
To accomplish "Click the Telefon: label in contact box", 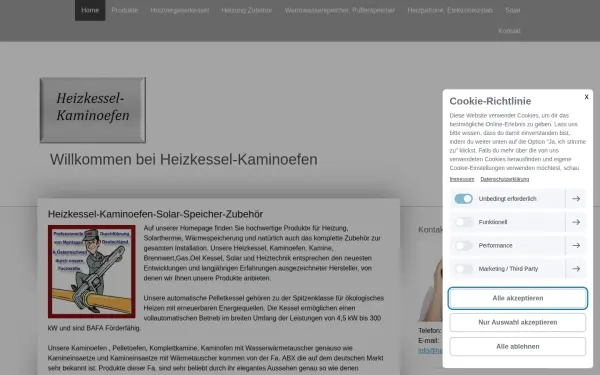I will click(430, 330).
